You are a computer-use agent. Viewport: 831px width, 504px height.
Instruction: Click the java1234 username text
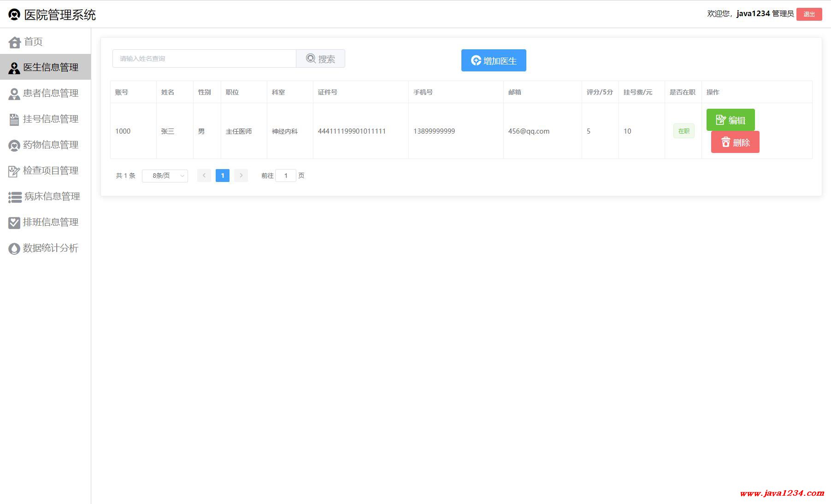click(753, 14)
